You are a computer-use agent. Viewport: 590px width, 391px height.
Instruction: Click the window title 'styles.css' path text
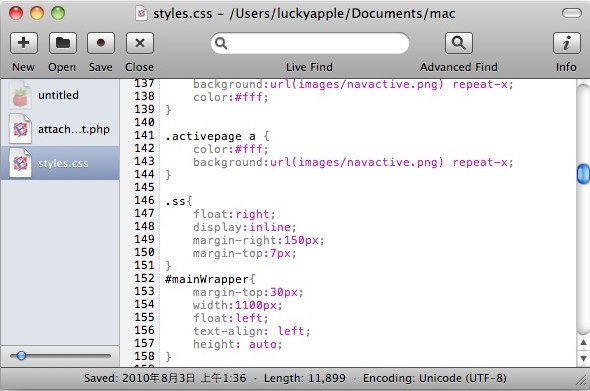[x=304, y=14]
